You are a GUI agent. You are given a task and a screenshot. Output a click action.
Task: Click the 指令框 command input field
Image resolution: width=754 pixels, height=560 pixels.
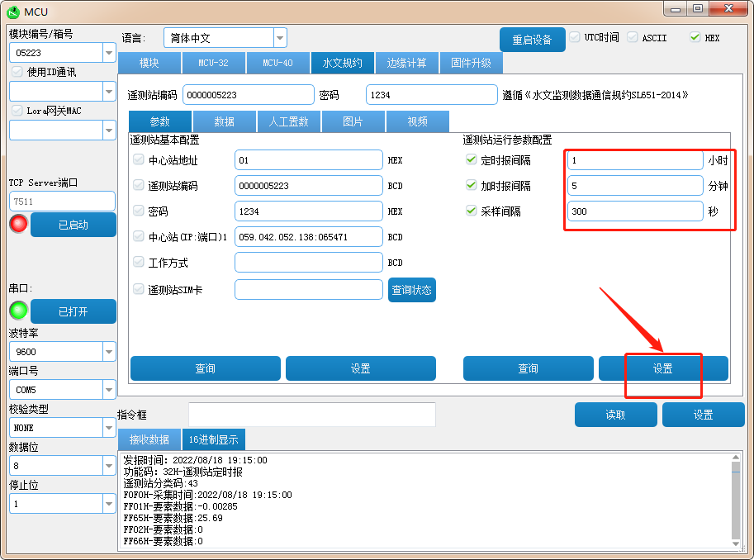(x=311, y=415)
